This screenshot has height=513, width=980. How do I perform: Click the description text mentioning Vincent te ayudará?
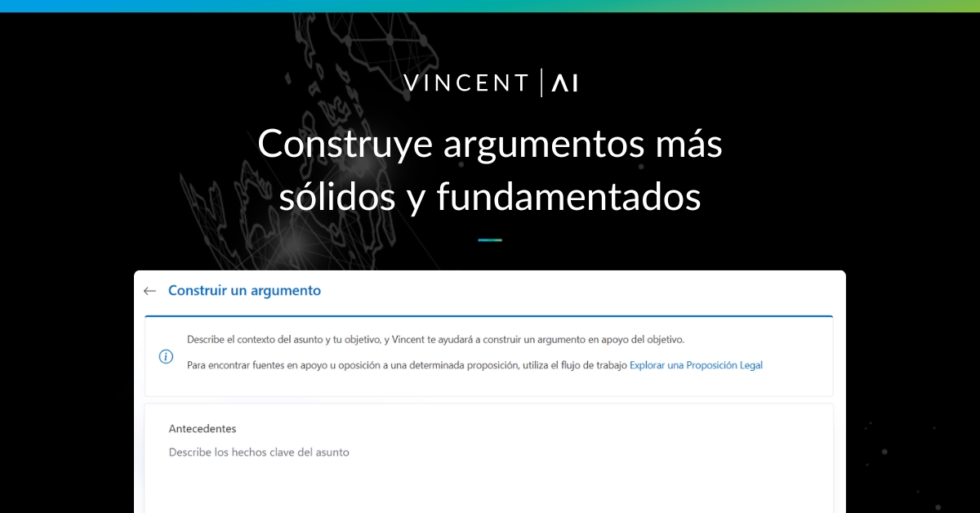click(x=441, y=341)
